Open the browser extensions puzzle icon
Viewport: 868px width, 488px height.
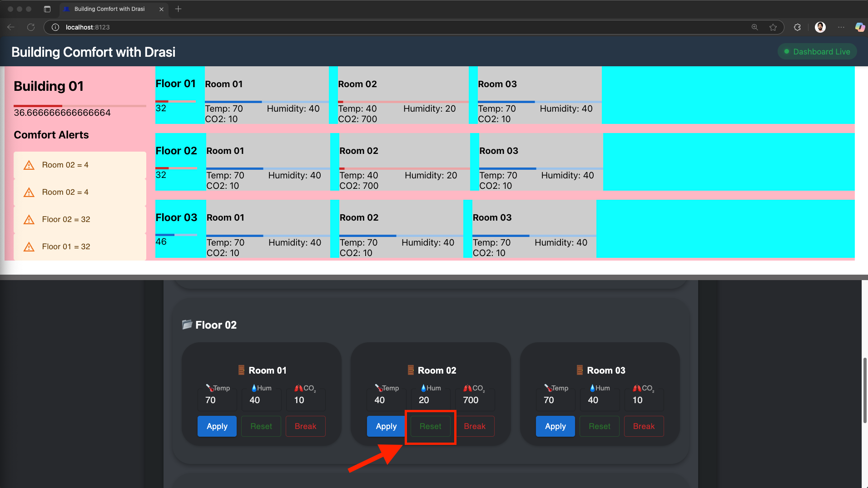click(797, 27)
